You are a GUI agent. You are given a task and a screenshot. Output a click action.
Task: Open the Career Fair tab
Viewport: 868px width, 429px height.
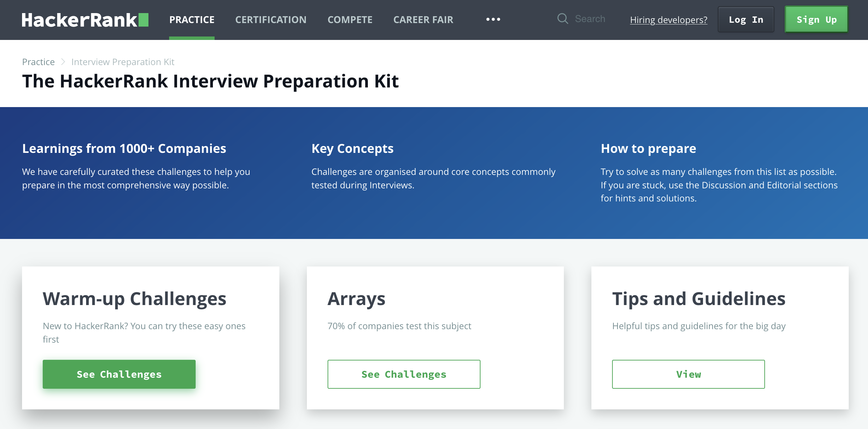tap(423, 20)
